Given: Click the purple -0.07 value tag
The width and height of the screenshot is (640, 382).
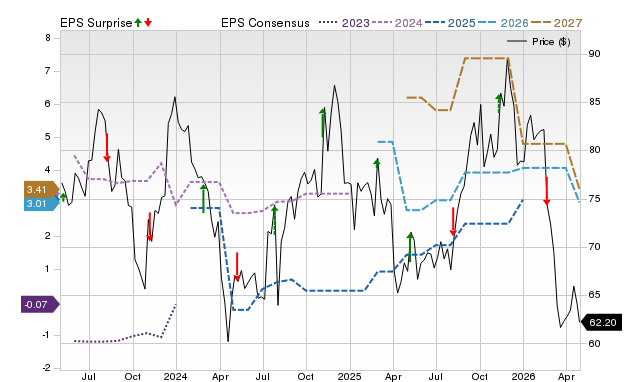Looking at the screenshot, I should [40, 304].
